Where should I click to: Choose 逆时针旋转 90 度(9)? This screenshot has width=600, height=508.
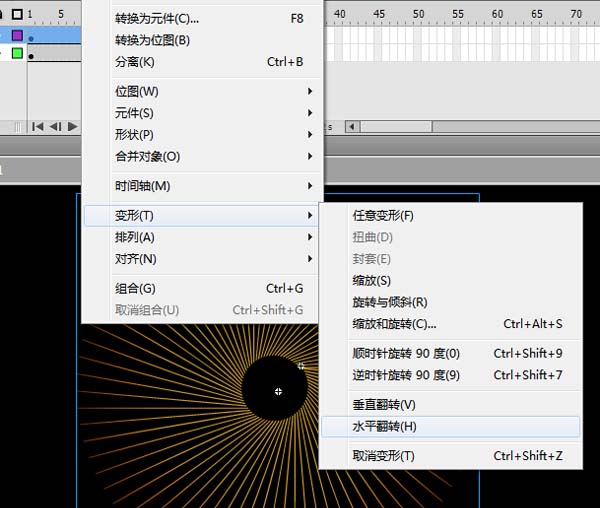450,375
